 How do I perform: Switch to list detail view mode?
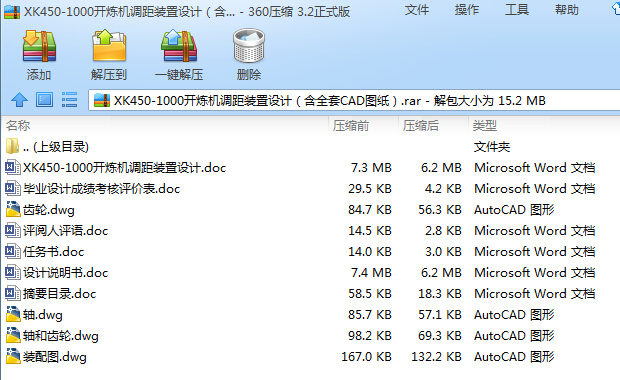(x=69, y=100)
